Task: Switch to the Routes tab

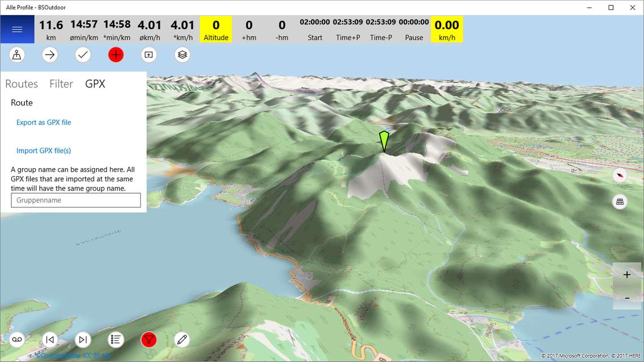Action: click(21, 84)
